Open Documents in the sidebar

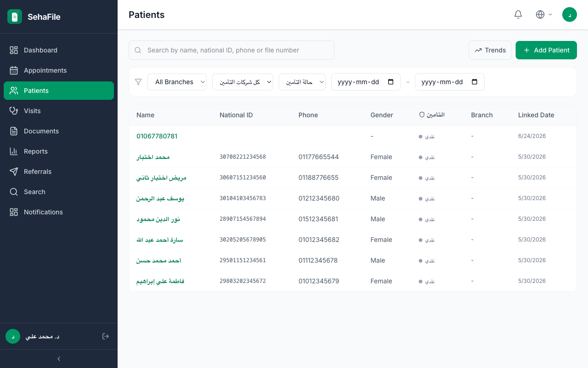59,131
